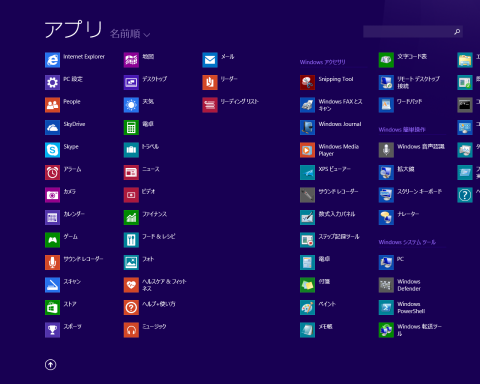The width and height of the screenshot is (480, 384).
Task: Open the SkyDrive cloud icon
Action: coord(52,127)
